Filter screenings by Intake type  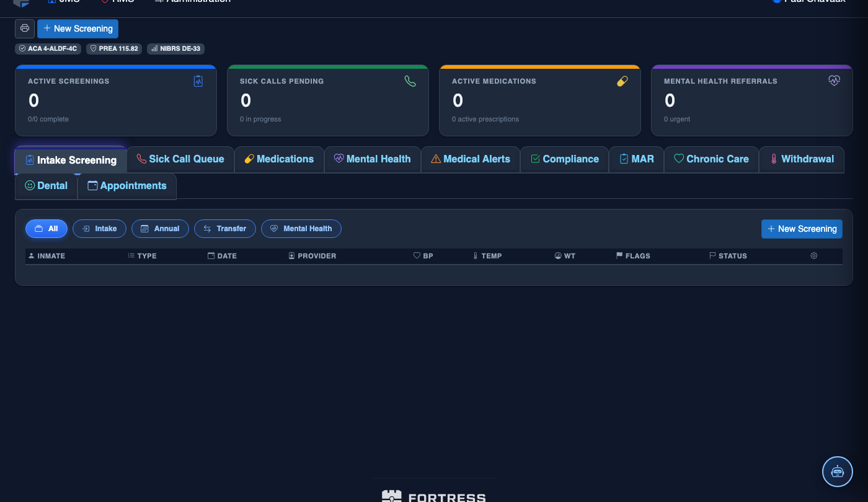(x=100, y=229)
